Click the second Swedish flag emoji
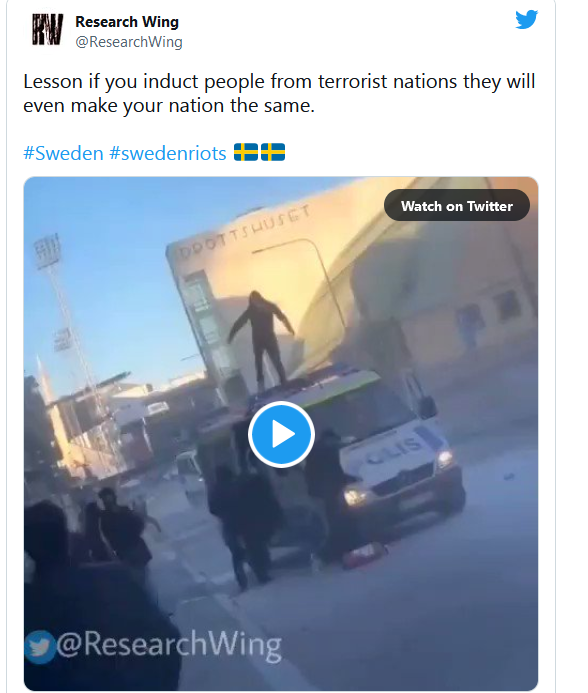Screen dimensions: 588x693 pos(273,152)
